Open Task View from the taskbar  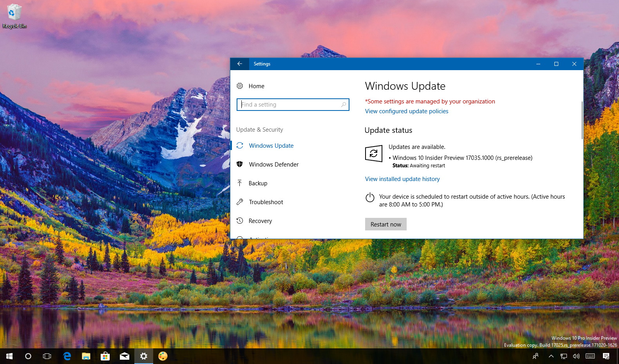tap(47, 356)
